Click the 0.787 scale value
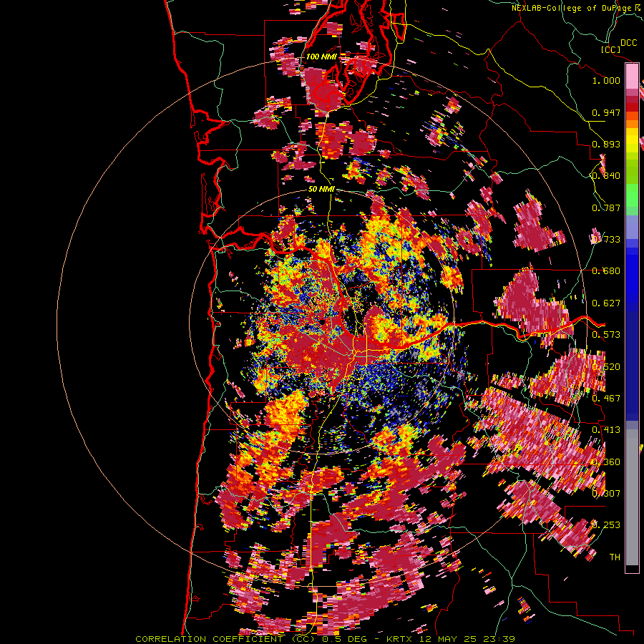644x644 pixels. (x=606, y=208)
